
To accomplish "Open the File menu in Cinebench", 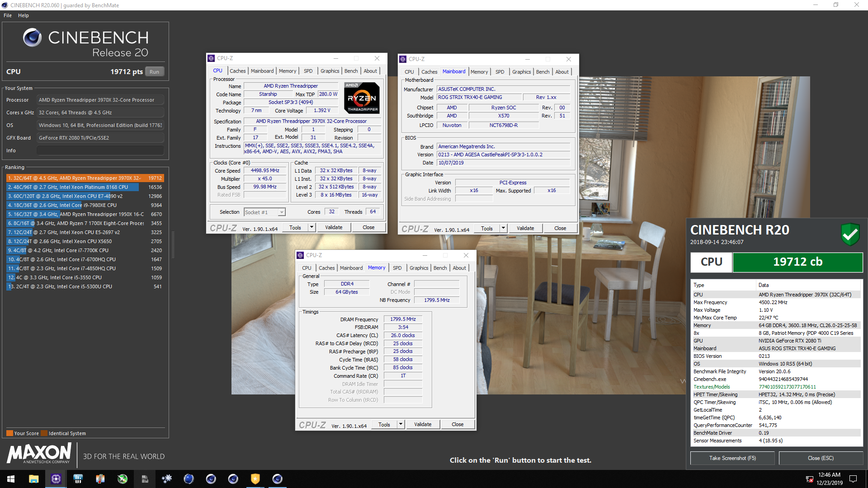I will pos(8,15).
